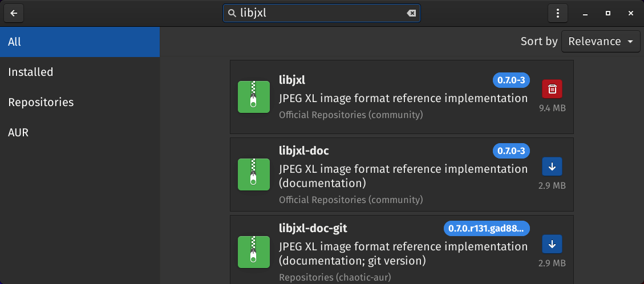Click the libjxl-doc 0.7.0-3 version badge
644x284 pixels.
click(511, 151)
